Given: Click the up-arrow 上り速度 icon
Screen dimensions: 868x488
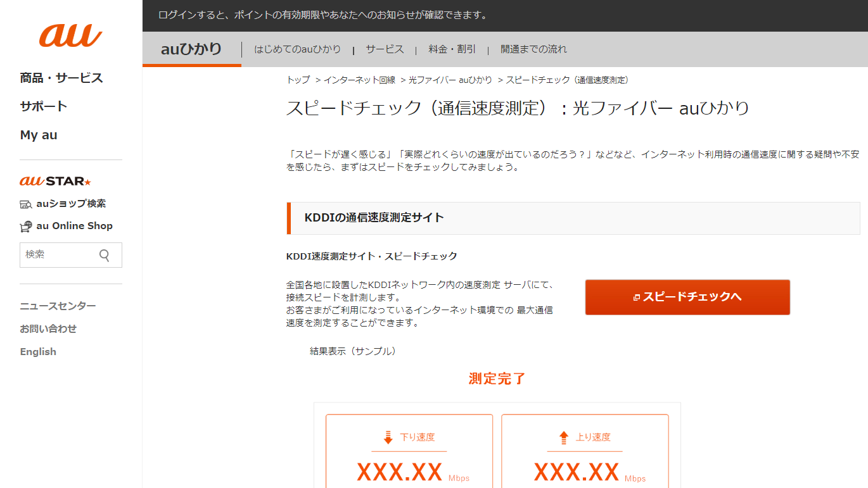Looking at the screenshot, I should [x=564, y=437].
